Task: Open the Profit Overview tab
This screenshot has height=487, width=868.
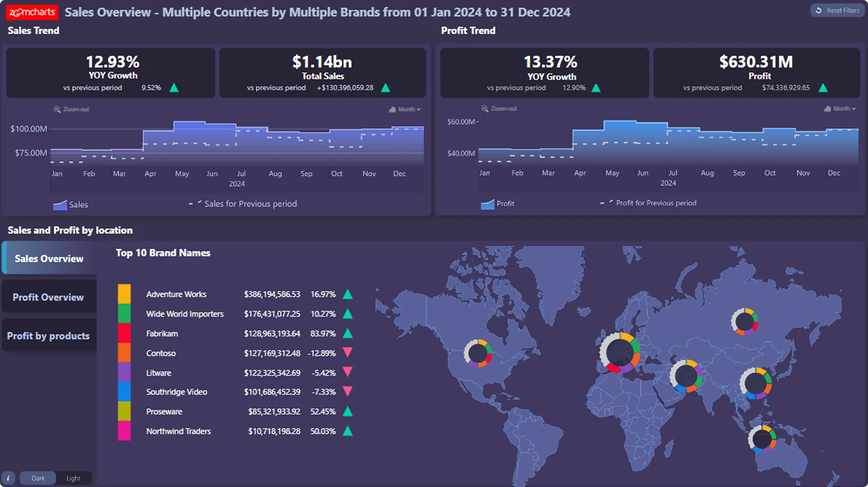Action: pos(49,297)
